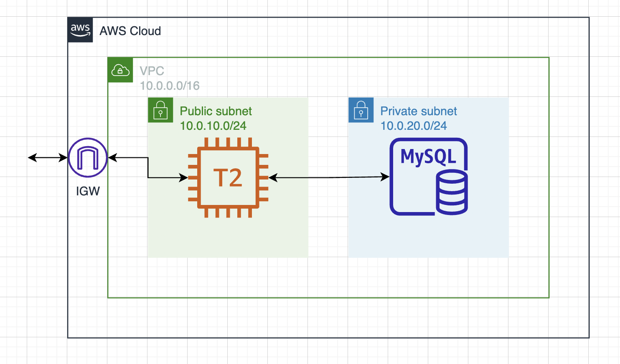Click the Private subnet text label
The image size is (620, 364).
pyautogui.click(x=418, y=111)
